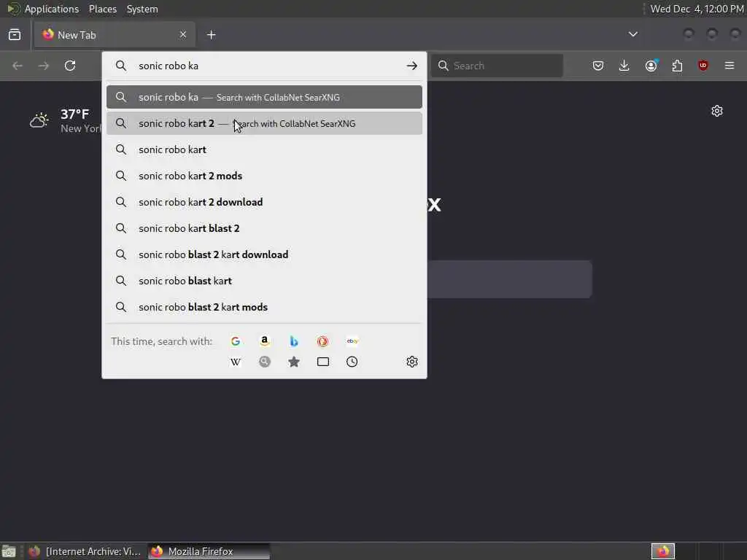The height and width of the screenshot is (560, 747).
Task: Open the Firefox View icon
Action: click(15, 35)
